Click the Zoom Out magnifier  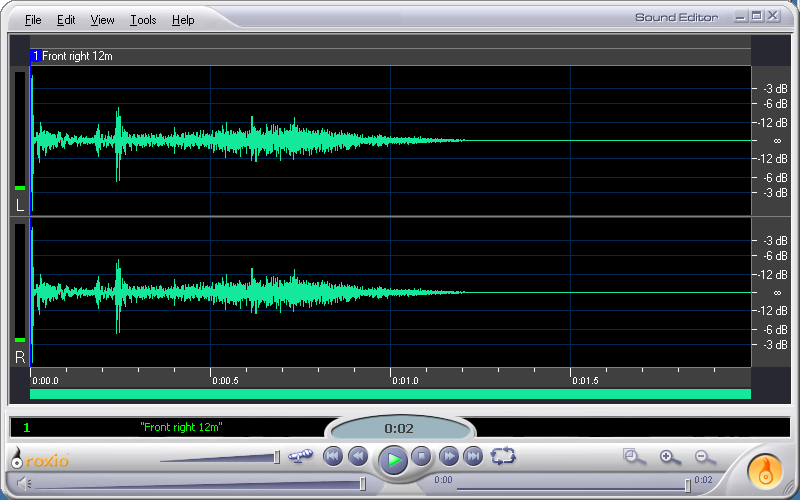(x=704, y=457)
